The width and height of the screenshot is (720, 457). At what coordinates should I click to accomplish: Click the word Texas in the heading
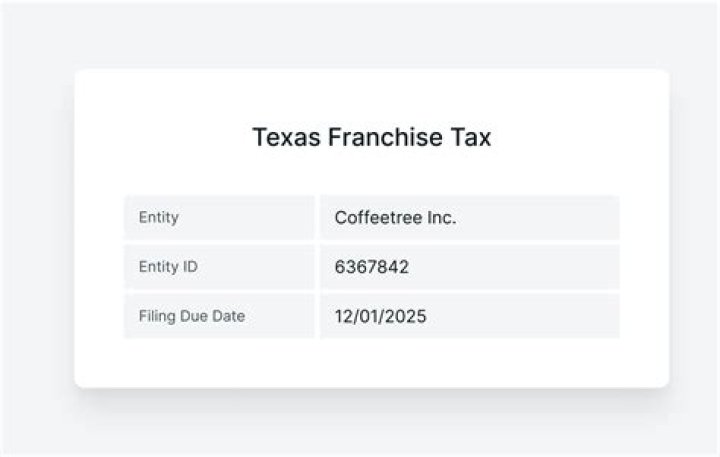286,137
